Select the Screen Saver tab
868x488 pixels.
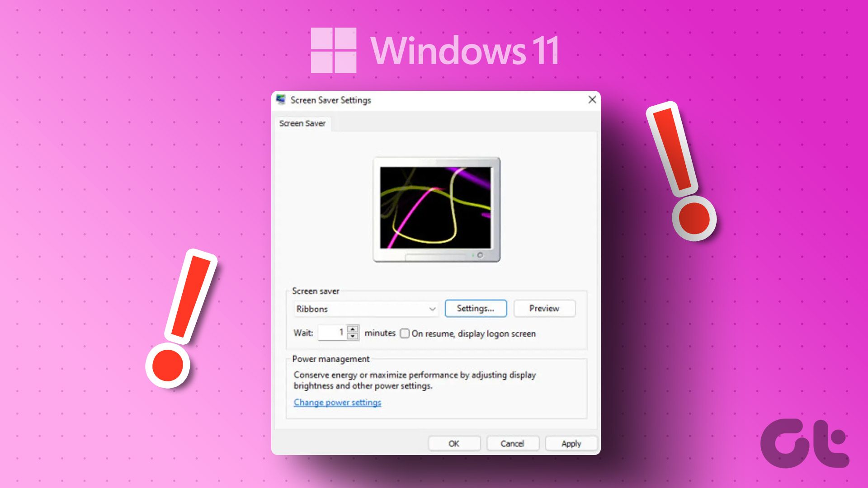tap(302, 123)
